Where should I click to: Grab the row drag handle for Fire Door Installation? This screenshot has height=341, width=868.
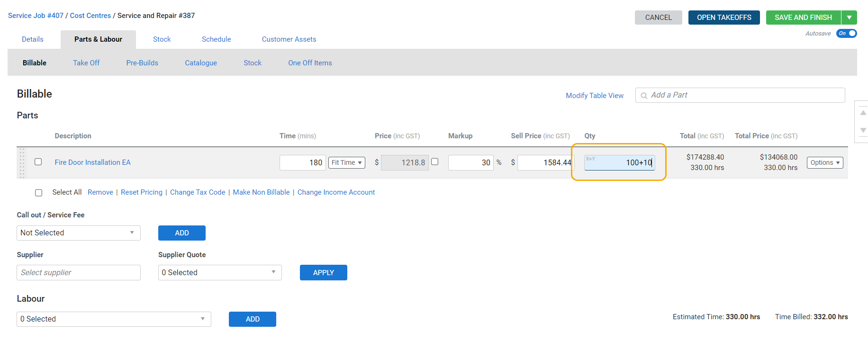point(22,162)
